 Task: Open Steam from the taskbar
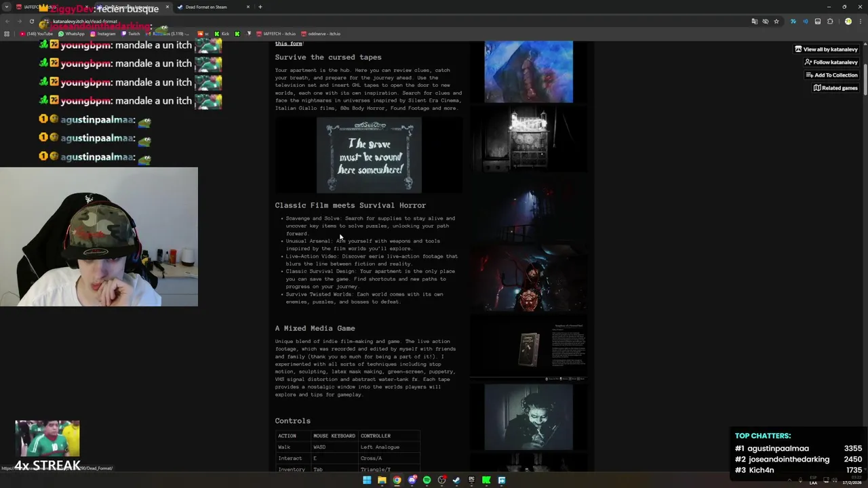(x=456, y=480)
